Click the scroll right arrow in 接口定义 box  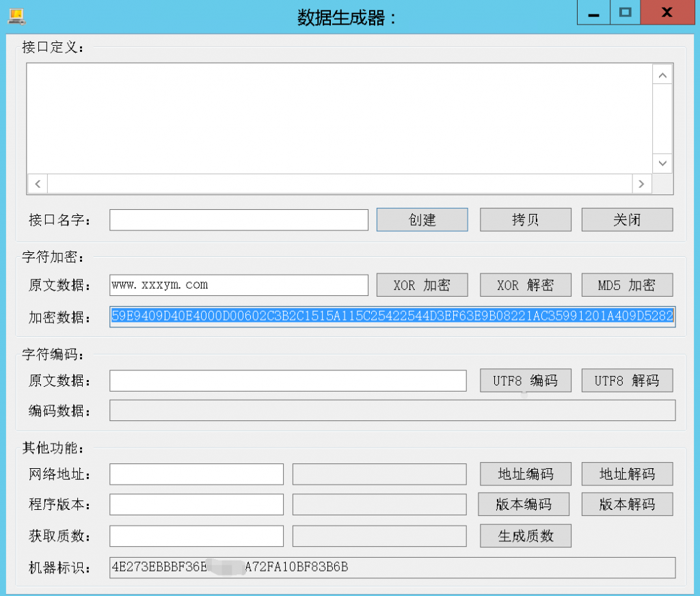[641, 184]
